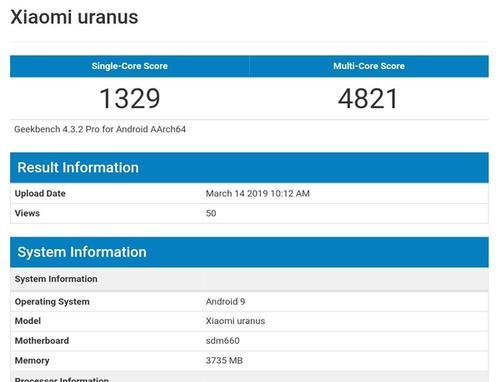This screenshot has width=500, height=382.
Task: Click the gray System Information subheader row
Action: tap(249, 279)
